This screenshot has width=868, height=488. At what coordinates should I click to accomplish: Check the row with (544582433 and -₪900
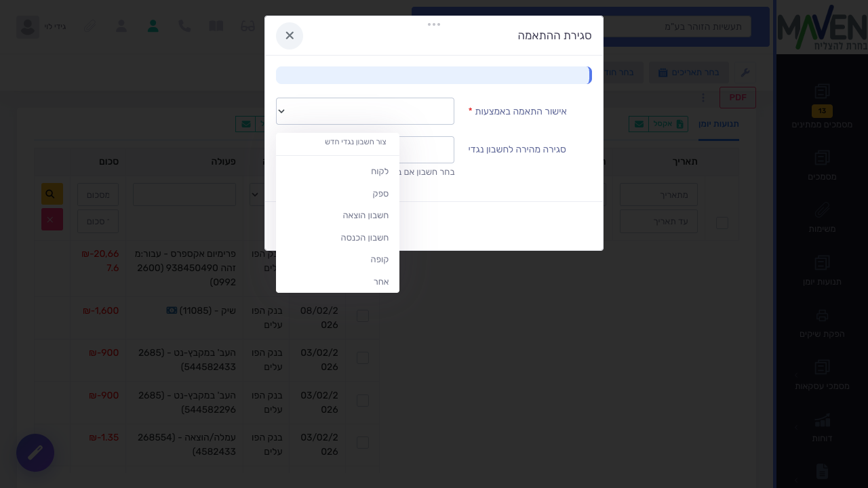tap(363, 358)
